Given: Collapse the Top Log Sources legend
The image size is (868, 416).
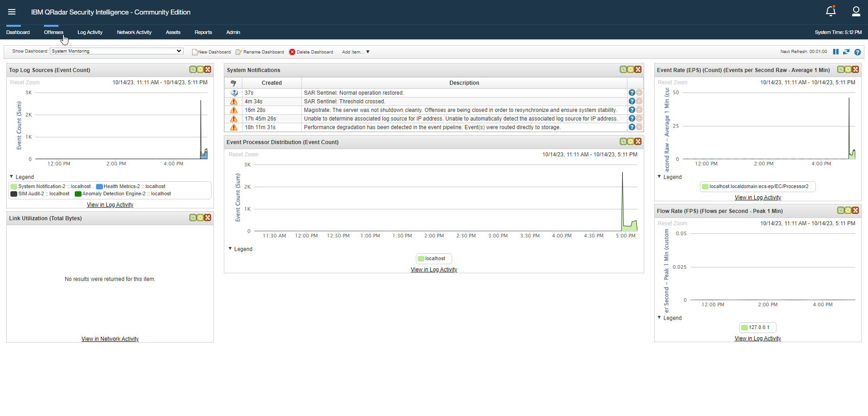Looking at the screenshot, I should [12, 177].
